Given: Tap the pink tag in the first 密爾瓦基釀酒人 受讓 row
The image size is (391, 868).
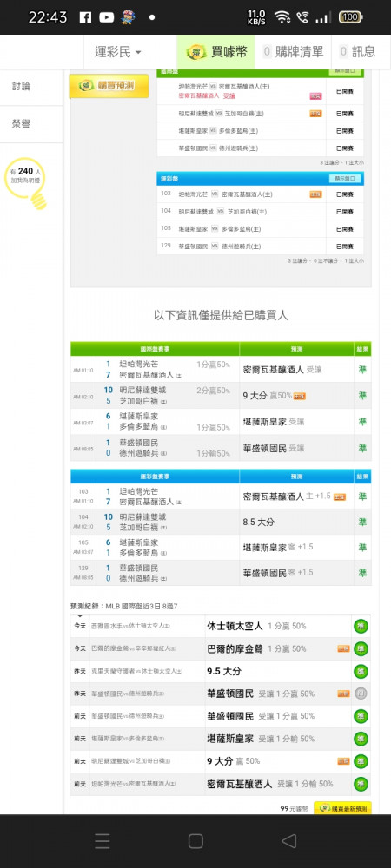Looking at the screenshot, I should coord(315,96).
